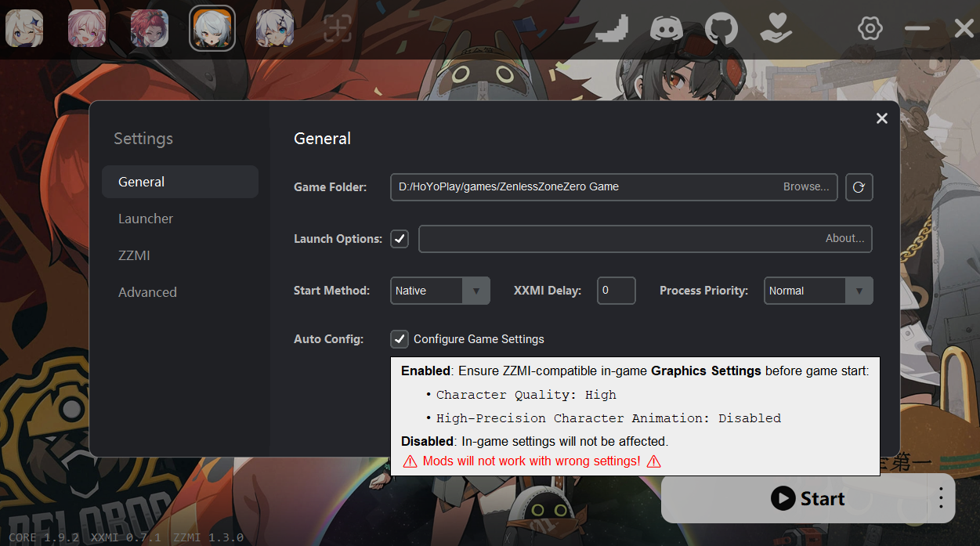This screenshot has height=546, width=980.
Task: Click the About... link in Launch Options
Action: pos(844,239)
